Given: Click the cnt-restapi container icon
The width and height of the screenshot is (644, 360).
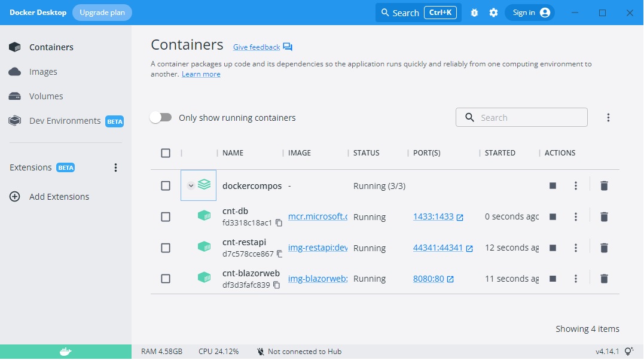Looking at the screenshot, I should [204, 246].
